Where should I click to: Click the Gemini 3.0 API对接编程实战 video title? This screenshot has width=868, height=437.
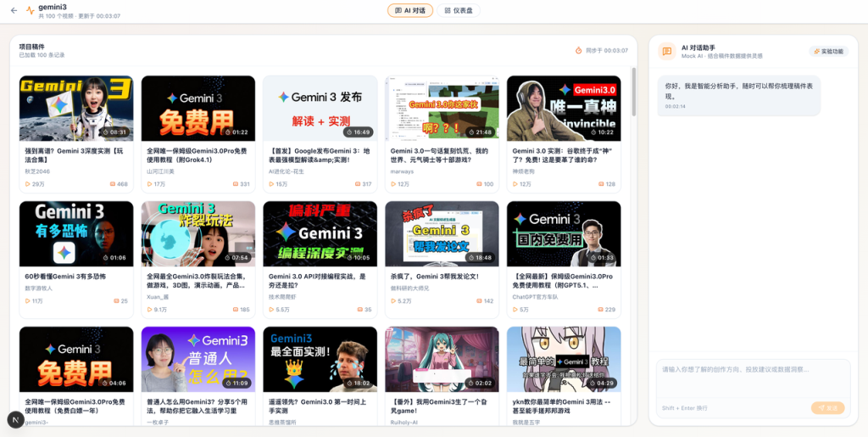(317, 281)
